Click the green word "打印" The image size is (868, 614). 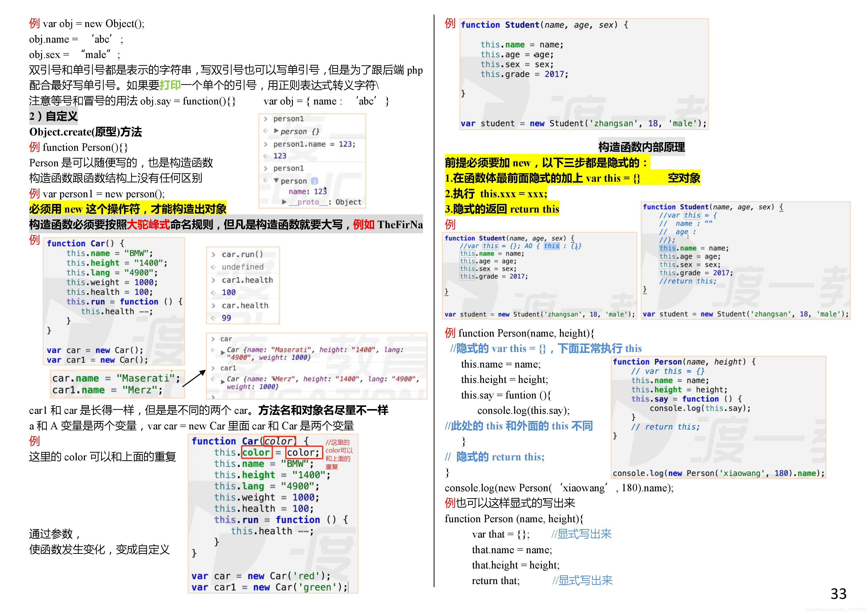(170, 85)
